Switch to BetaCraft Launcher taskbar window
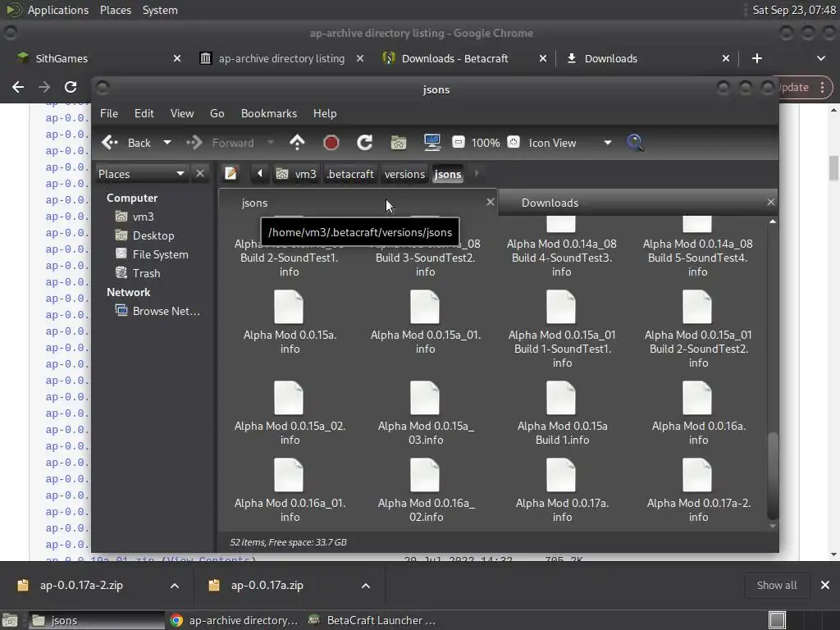Viewport: 840px width, 630px height. tap(373, 620)
